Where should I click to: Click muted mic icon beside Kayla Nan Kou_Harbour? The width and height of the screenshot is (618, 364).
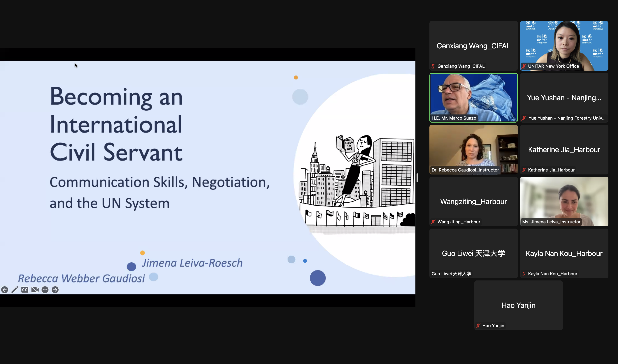click(524, 274)
